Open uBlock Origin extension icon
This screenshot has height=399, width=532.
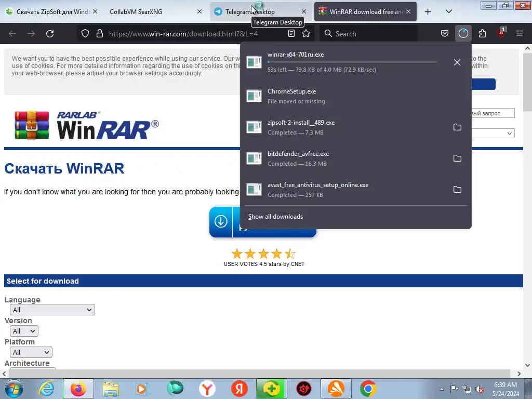pos(501,33)
